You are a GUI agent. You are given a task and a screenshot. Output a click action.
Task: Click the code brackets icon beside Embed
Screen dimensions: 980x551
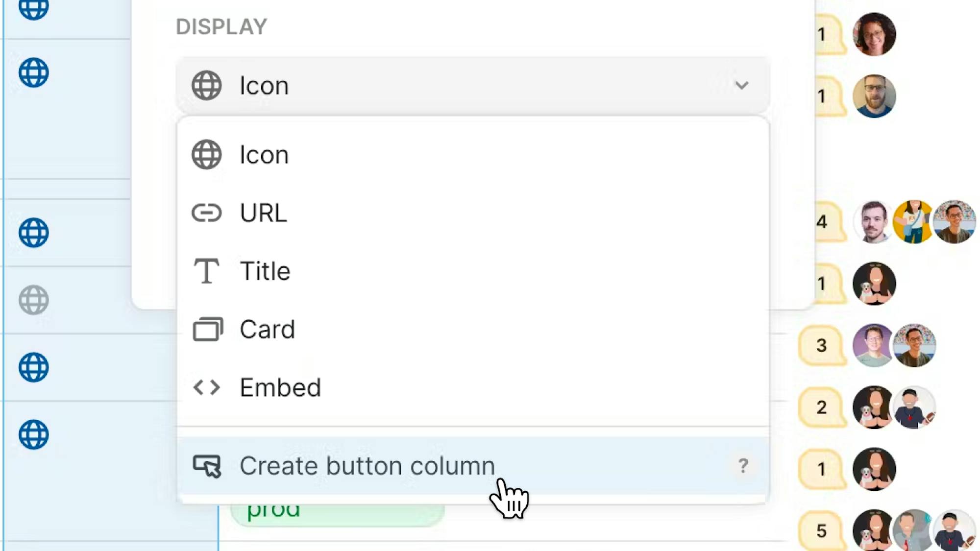(x=206, y=387)
